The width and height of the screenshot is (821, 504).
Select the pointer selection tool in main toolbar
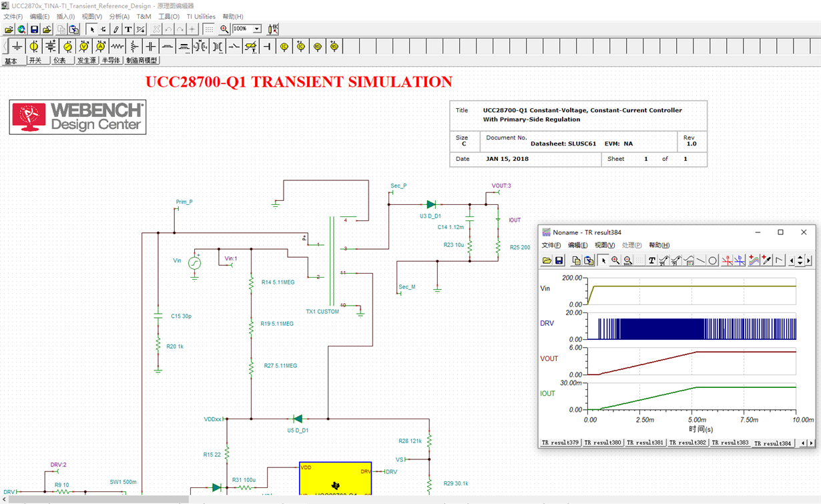click(92, 29)
